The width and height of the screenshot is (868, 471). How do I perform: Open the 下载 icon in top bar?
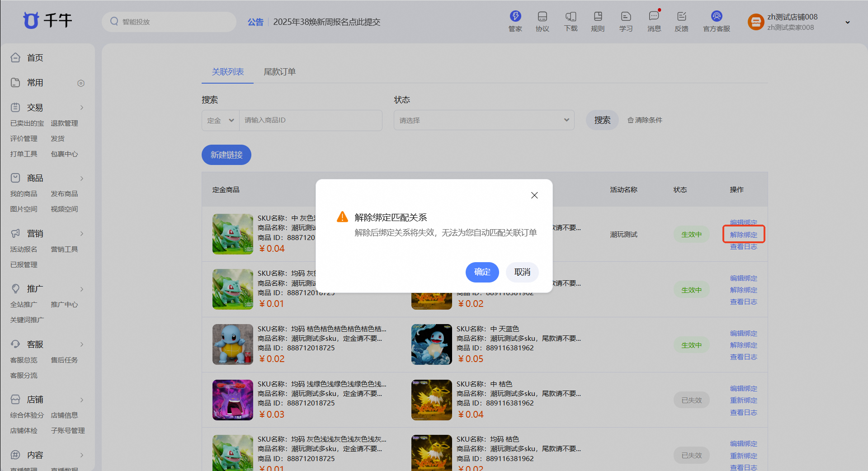click(x=571, y=16)
